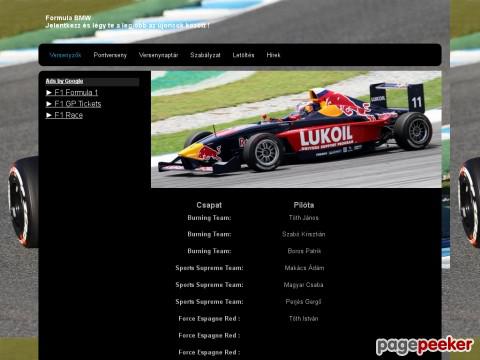The height and width of the screenshot is (360, 480).
Task: Open the Hírek menu item
Action: (x=273, y=55)
